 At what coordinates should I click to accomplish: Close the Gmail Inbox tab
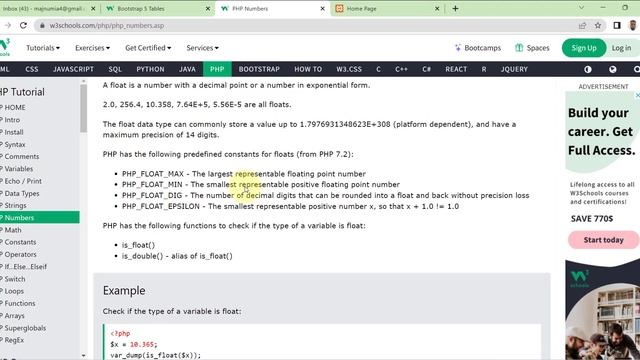click(93, 9)
